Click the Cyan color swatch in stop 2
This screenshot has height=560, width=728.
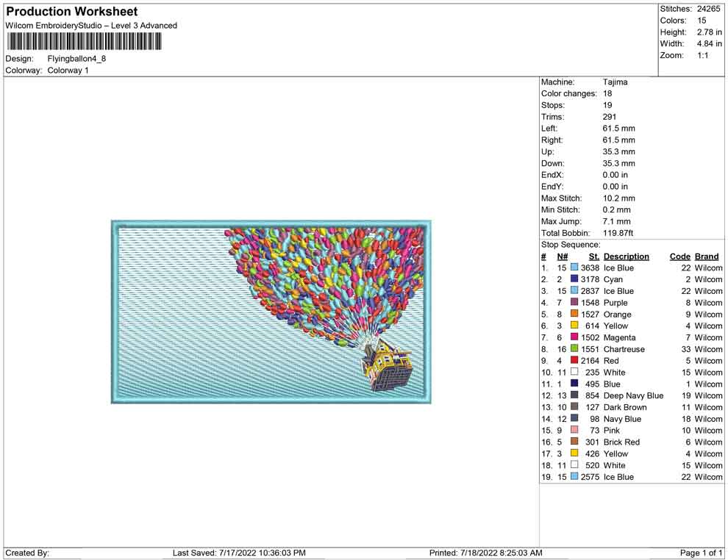(574, 279)
